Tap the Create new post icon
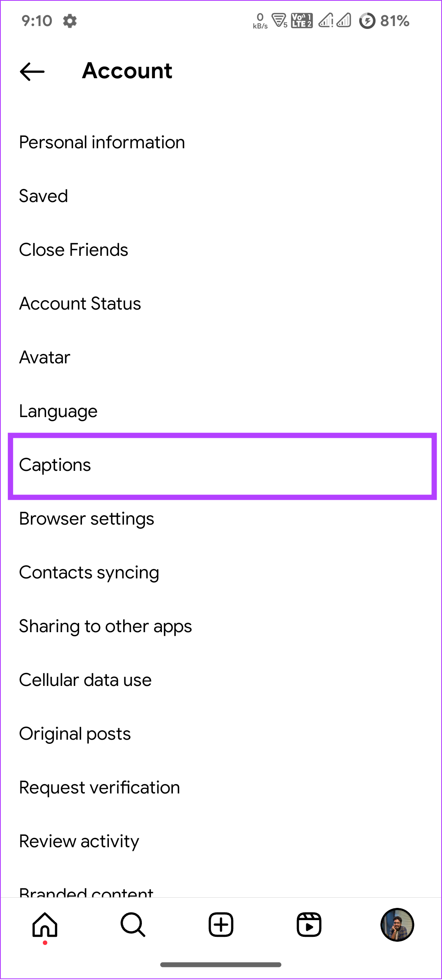Image resolution: width=442 pixels, height=980 pixels. [221, 925]
